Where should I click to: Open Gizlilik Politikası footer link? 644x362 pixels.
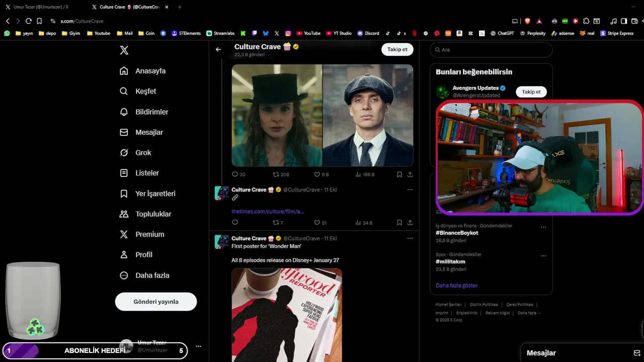(484, 305)
